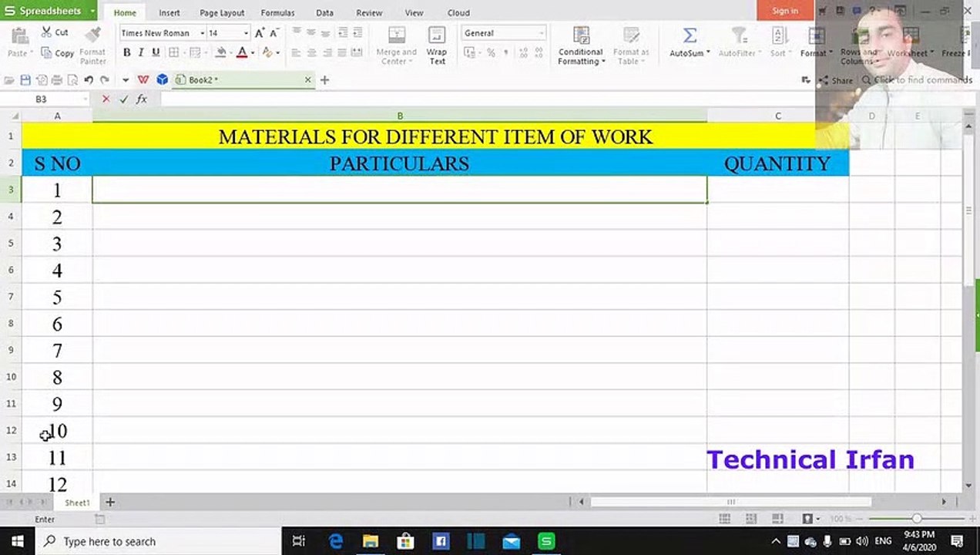
Task: Select column A header
Action: 57,116
